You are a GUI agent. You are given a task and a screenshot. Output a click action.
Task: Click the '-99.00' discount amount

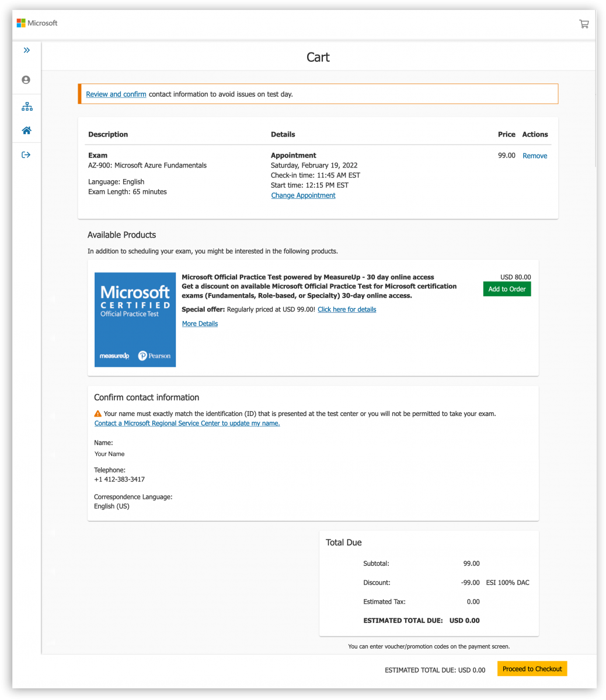pyautogui.click(x=470, y=583)
